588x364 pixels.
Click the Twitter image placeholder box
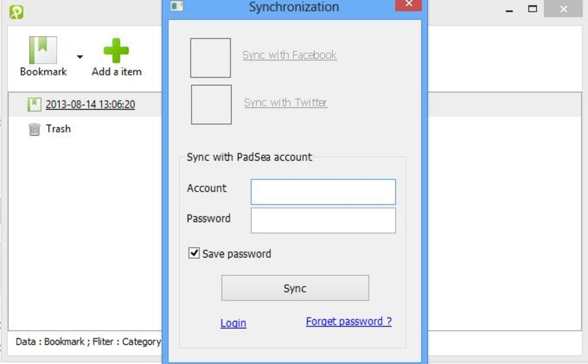click(211, 104)
